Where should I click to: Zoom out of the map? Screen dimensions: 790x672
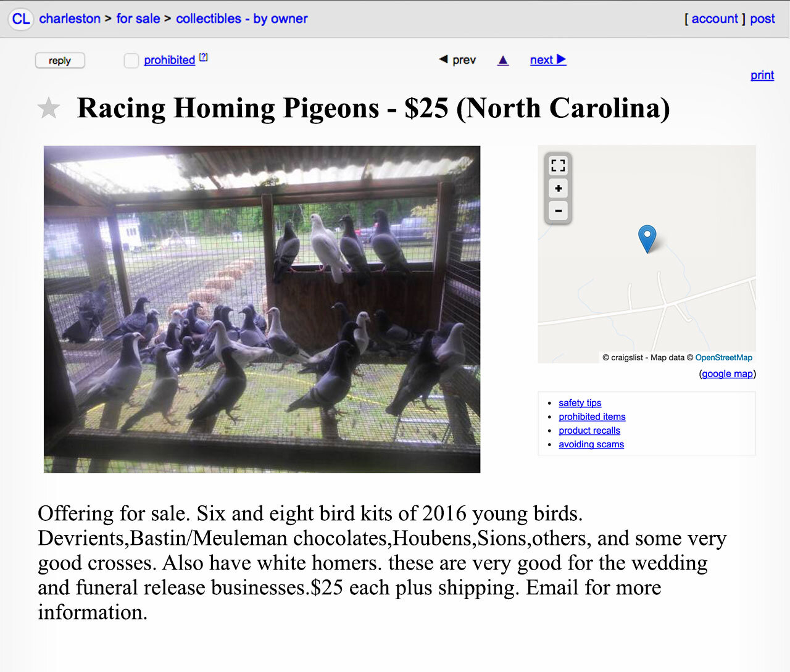click(x=557, y=210)
